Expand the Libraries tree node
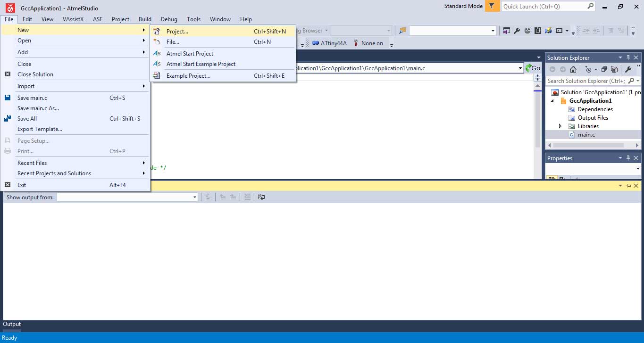 tap(560, 126)
